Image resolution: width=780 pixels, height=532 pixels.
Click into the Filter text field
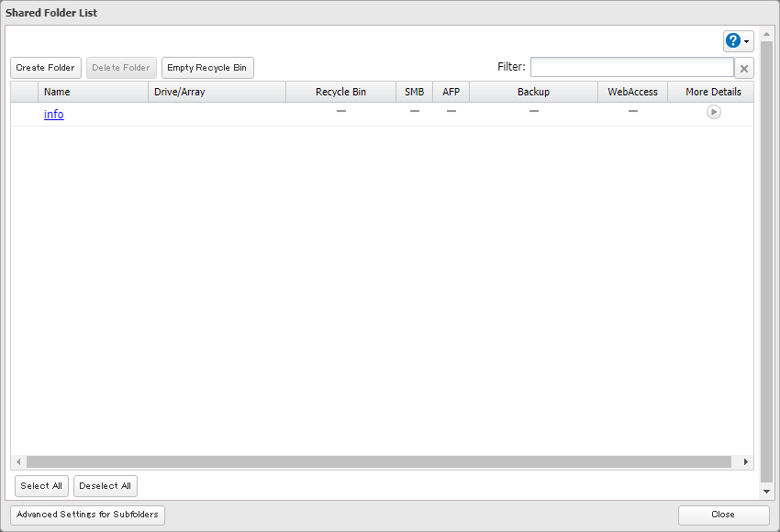point(631,67)
